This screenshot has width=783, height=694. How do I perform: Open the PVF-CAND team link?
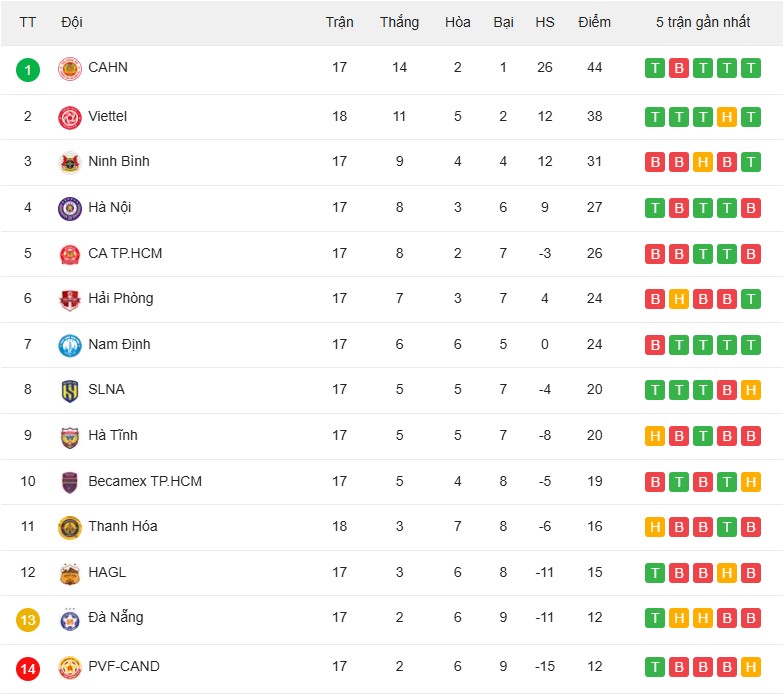pyautogui.click(x=124, y=666)
